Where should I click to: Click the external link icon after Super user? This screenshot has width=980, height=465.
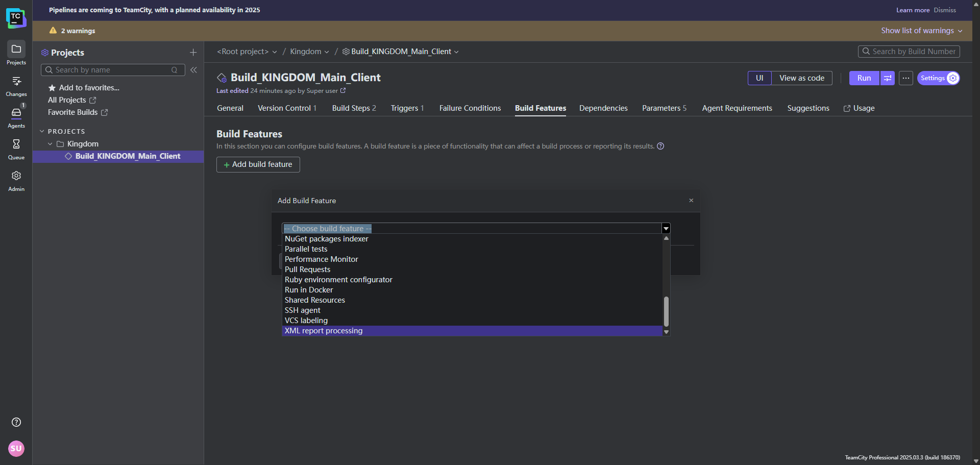point(343,90)
